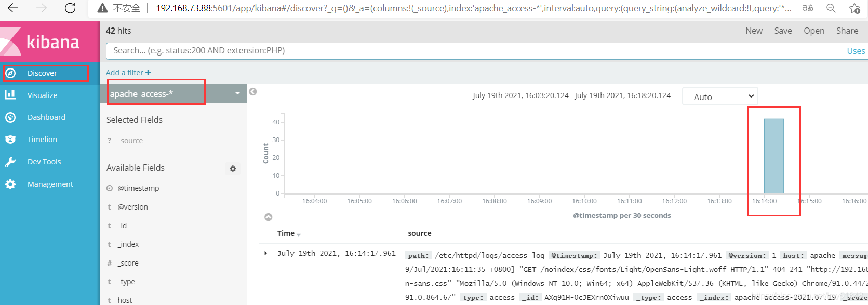The height and width of the screenshot is (305, 868).
Task: Open the Auto interval dropdown
Action: click(x=720, y=96)
